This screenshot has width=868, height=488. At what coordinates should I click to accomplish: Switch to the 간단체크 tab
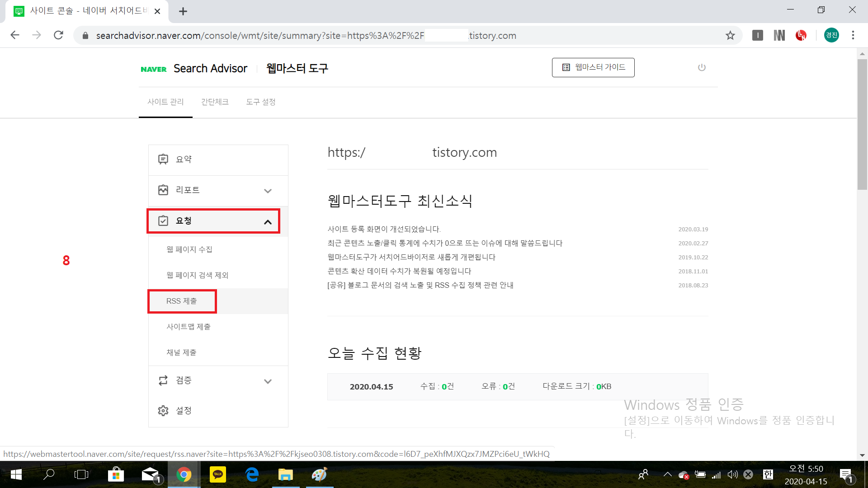pyautogui.click(x=215, y=102)
